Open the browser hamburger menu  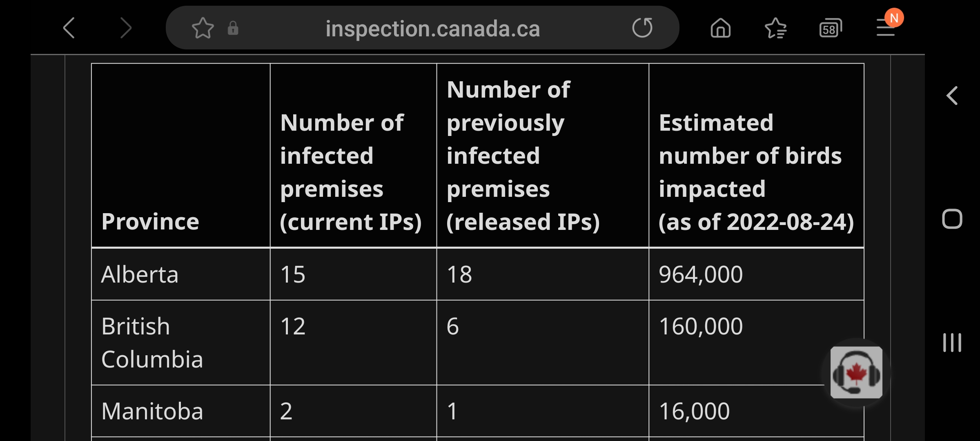pyautogui.click(x=886, y=28)
